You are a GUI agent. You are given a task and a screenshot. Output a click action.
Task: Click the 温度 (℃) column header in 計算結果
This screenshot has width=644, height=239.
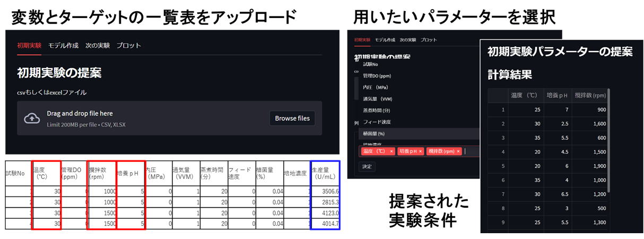[x=525, y=96]
